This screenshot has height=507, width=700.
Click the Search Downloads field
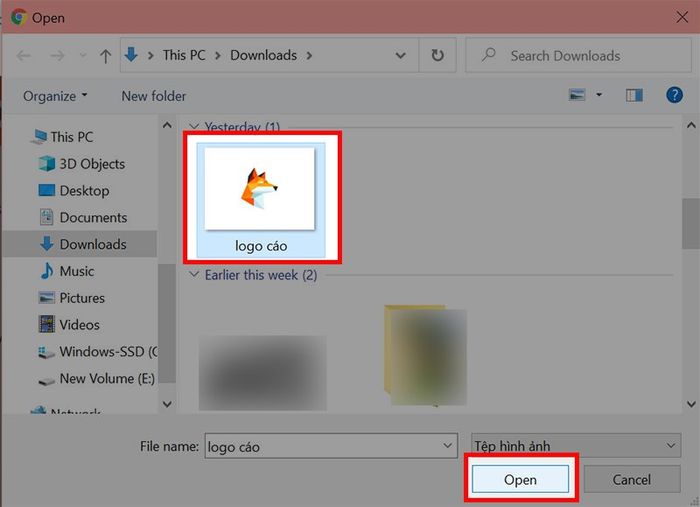click(578, 55)
